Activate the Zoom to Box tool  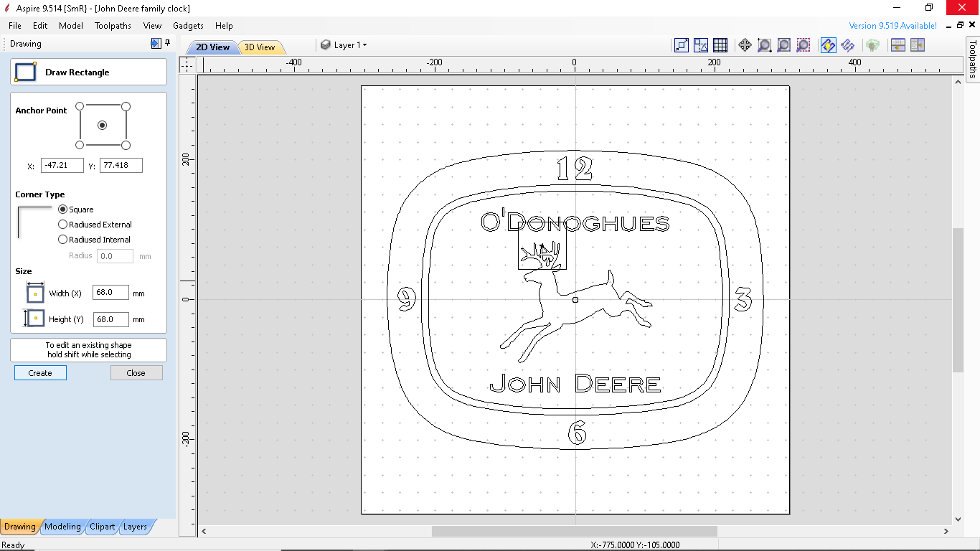click(x=763, y=44)
